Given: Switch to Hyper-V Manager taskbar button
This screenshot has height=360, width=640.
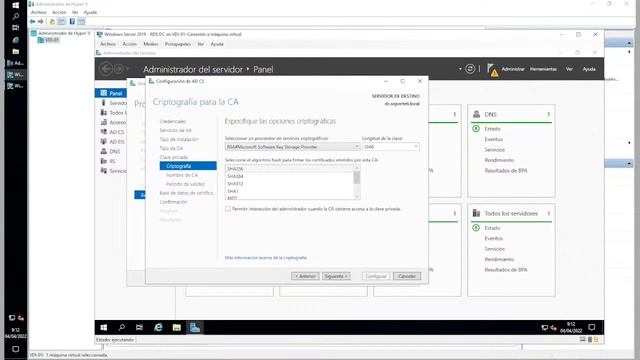Looking at the screenshot, I should tap(16, 63).
